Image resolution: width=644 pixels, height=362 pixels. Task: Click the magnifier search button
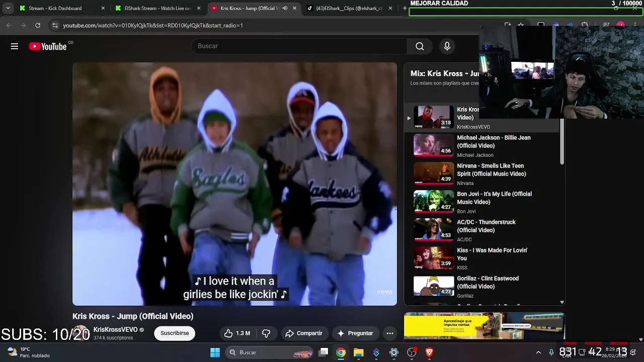click(420, 46)
